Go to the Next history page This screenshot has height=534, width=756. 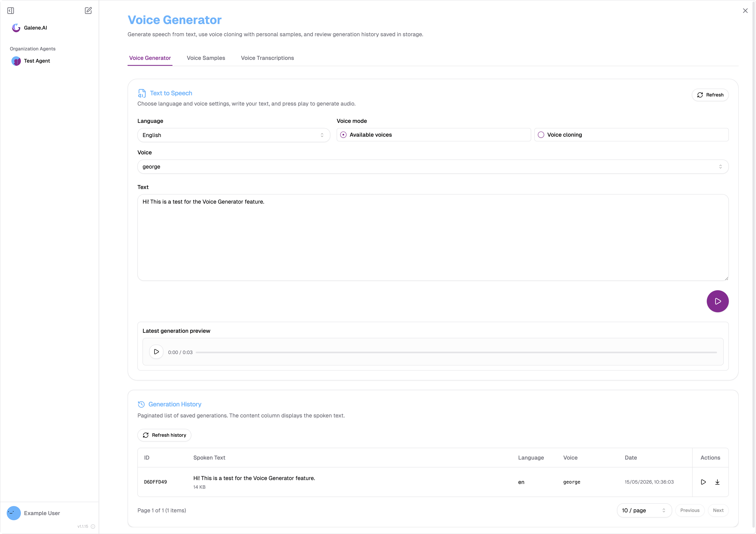point(718,510)
